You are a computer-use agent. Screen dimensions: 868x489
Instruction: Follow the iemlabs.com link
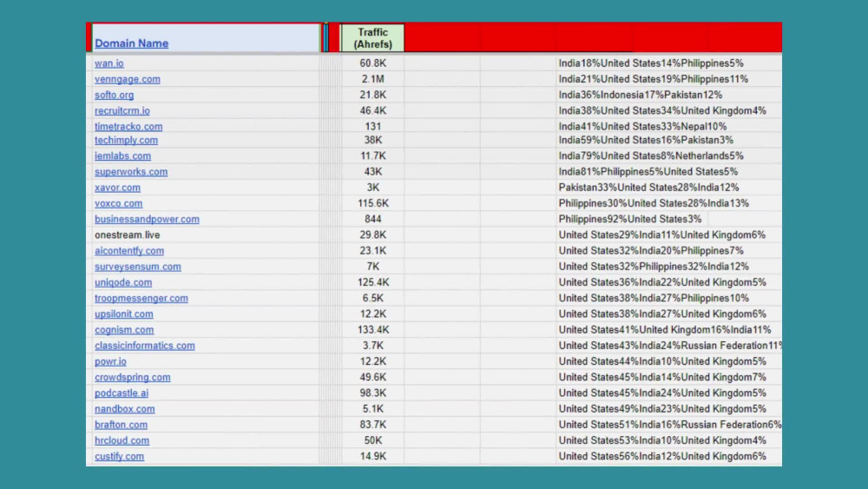tap(122, 156)
